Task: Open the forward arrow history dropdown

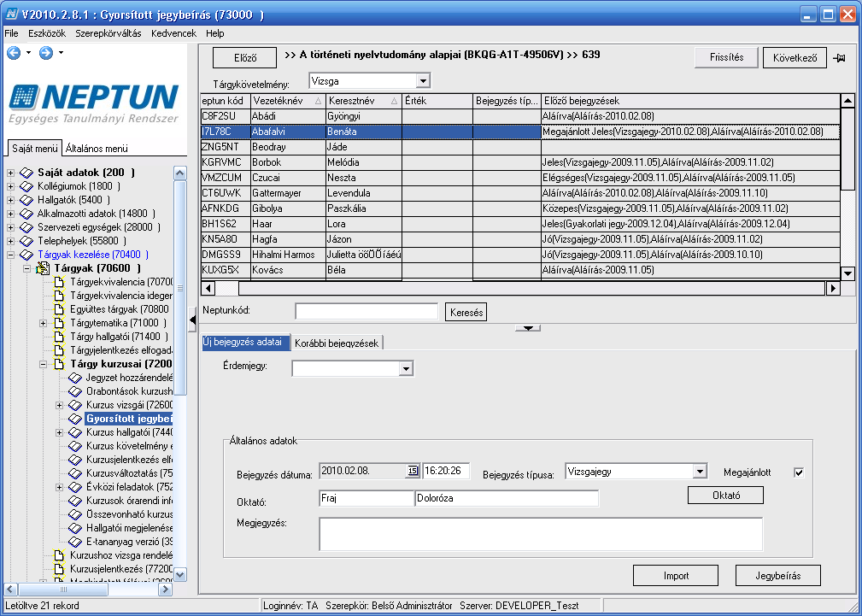Action: click(61, 53)
